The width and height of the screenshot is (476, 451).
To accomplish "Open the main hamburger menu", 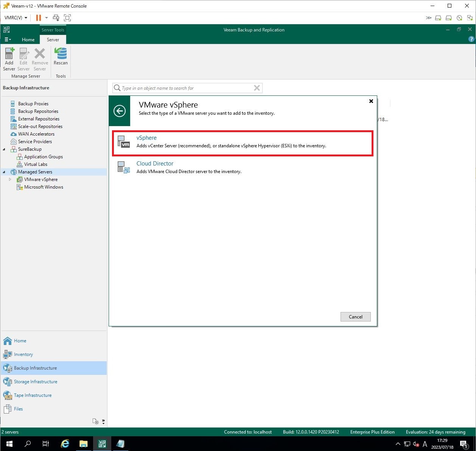I will [8, 40].
